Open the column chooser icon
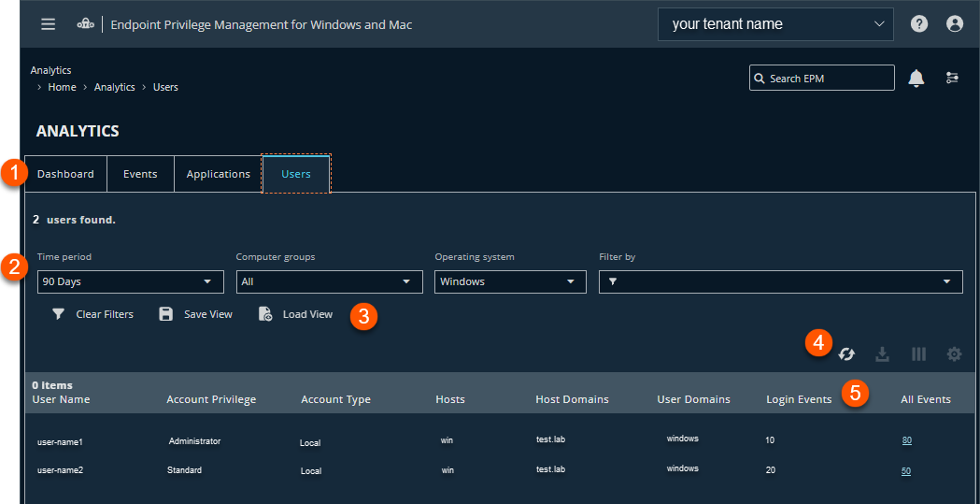The width and height of the screenshot is (980, 504). tap(918, 354)
